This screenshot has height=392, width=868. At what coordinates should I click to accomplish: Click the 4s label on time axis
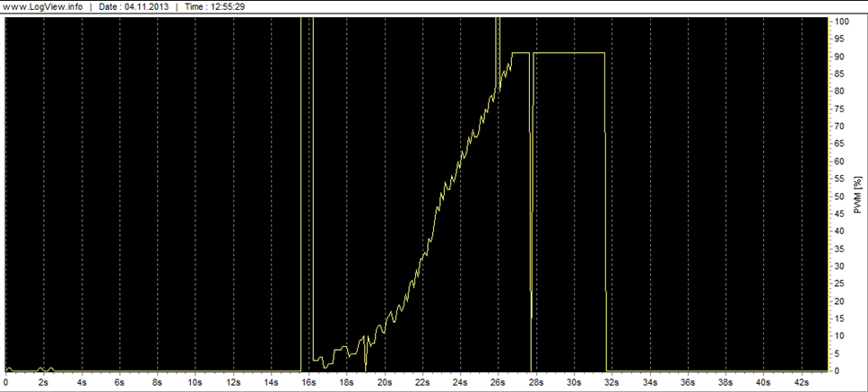pyautogui.click(x=82, y=382)
